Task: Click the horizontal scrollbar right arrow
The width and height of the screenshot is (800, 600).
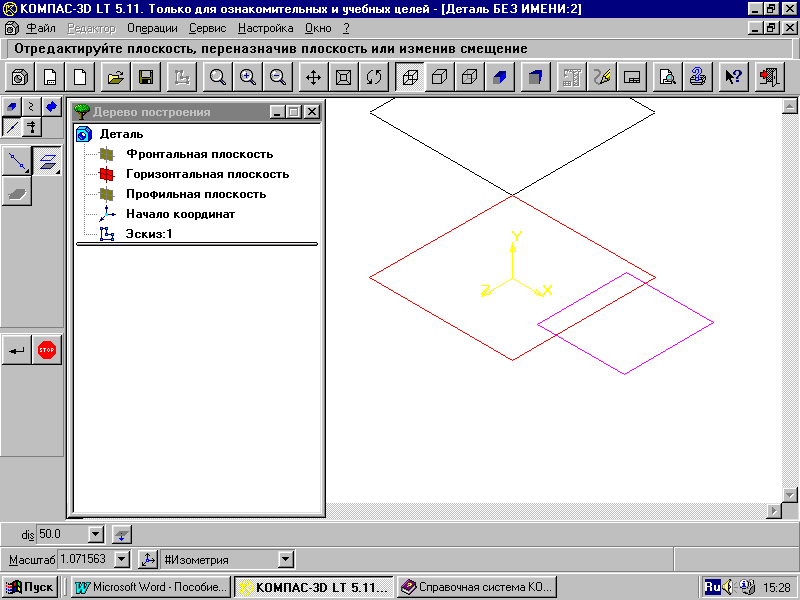Action: (x=774, y=510)
